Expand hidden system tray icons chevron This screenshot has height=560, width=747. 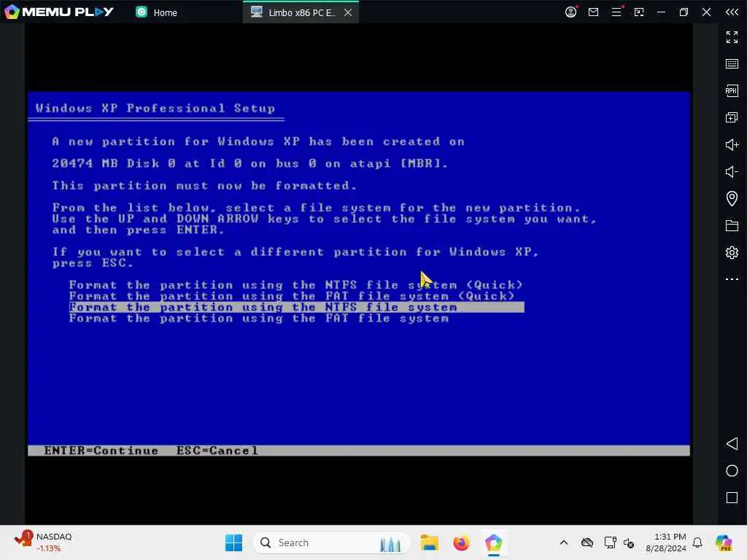[564, 542]
